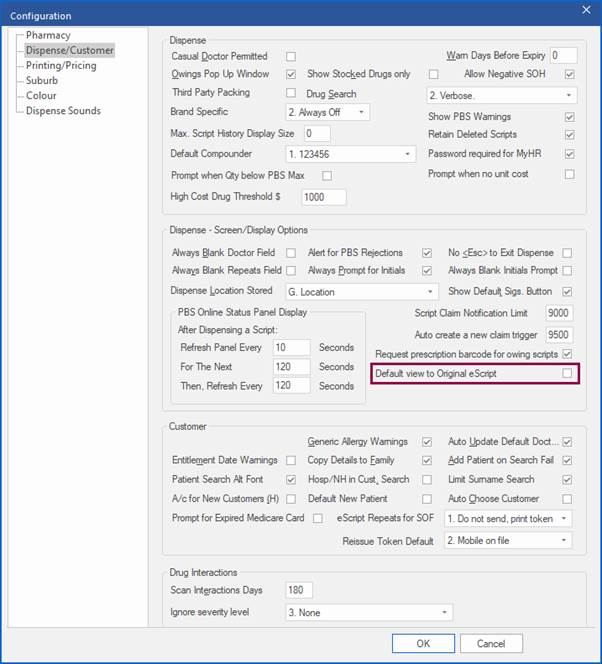Enable Hosp/NH in Cust. Search checkbox

(x=427, y=479)
